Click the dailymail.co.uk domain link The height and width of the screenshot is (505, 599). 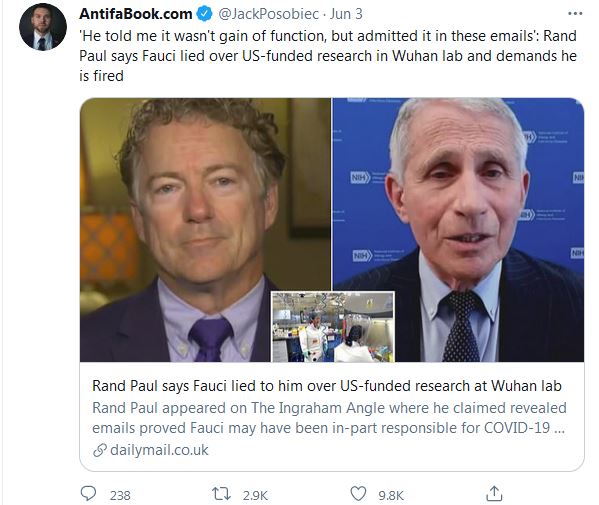click(x=159, y=450)
